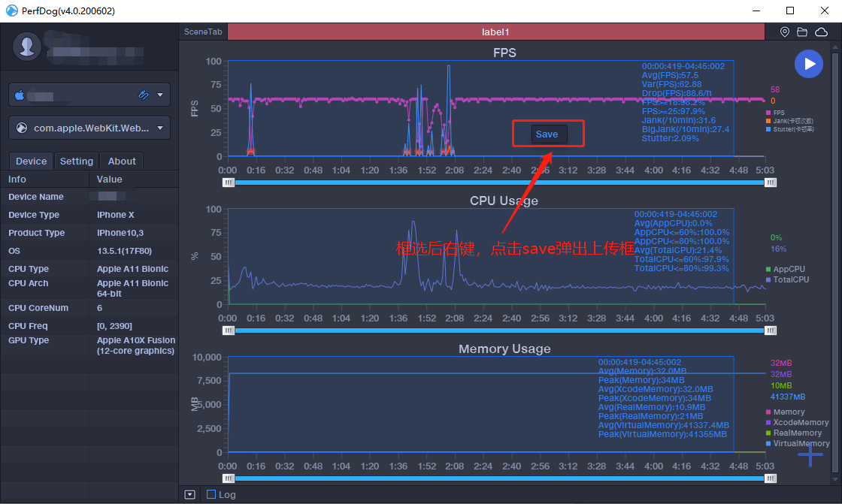Click the right handle of the CPU Usage timeline slider
Screen dimensions: 842x504
click(771, 330)
